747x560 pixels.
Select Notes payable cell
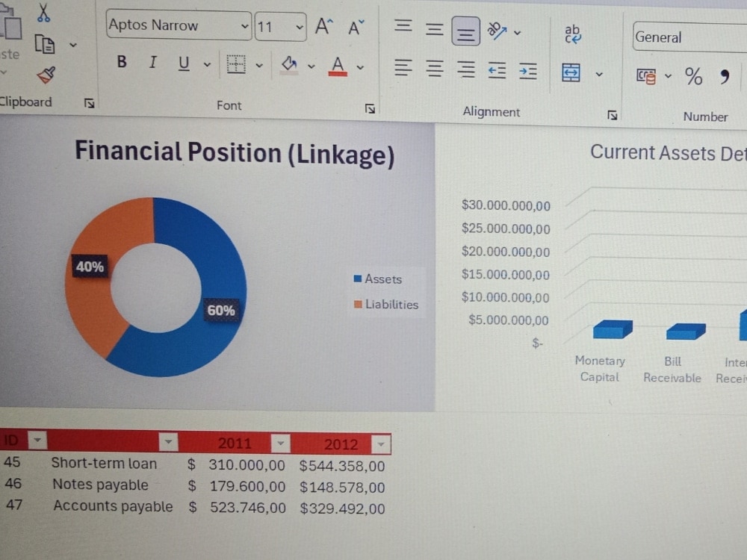pyautogui.click(x=101, y=485)
